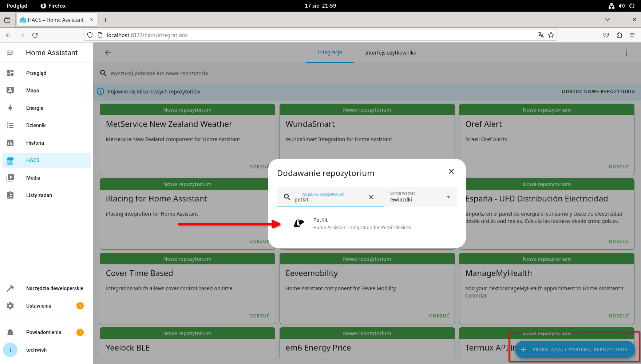This screenshot has height=364, width=641.
Task: Dismiss España UFD Distribución Electricidad card
Action: click(619, 241)
